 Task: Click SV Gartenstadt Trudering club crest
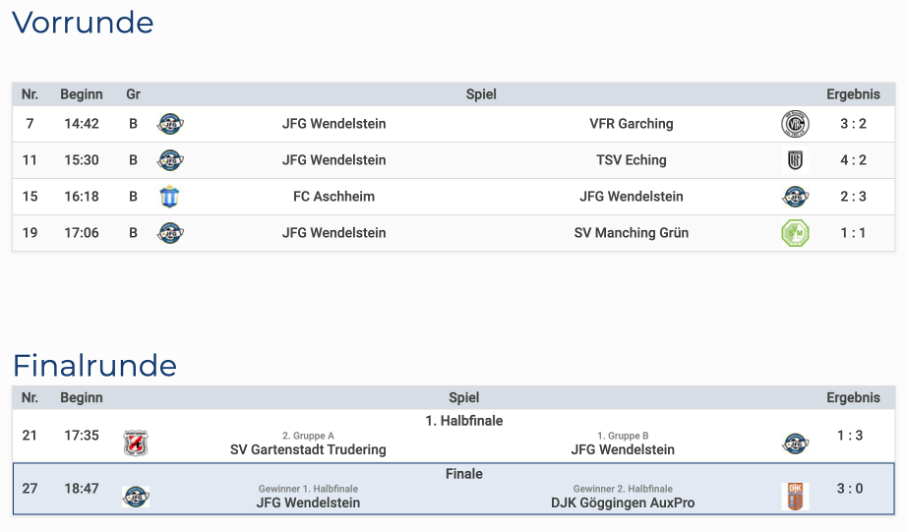tap(135, 443)
